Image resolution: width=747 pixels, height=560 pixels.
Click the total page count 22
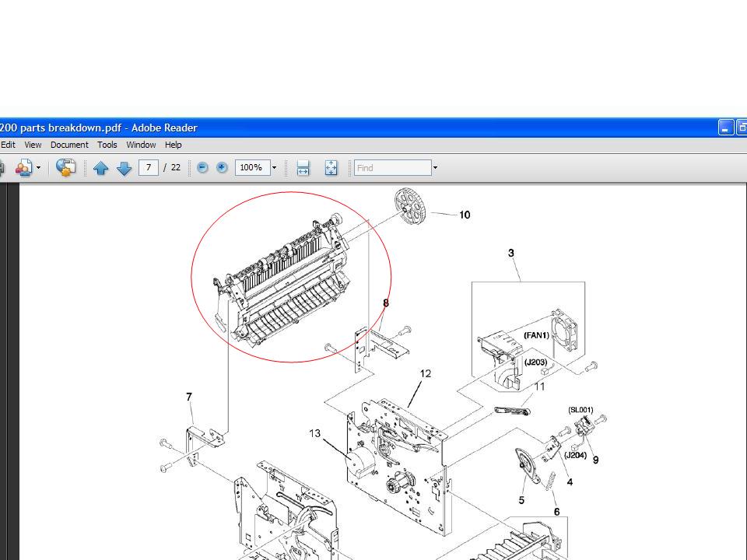(176, 168)
